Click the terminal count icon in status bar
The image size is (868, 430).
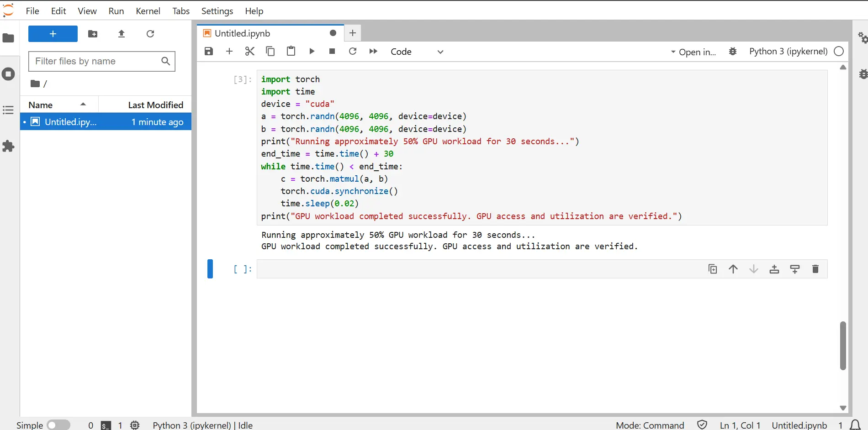click(106, 425)
